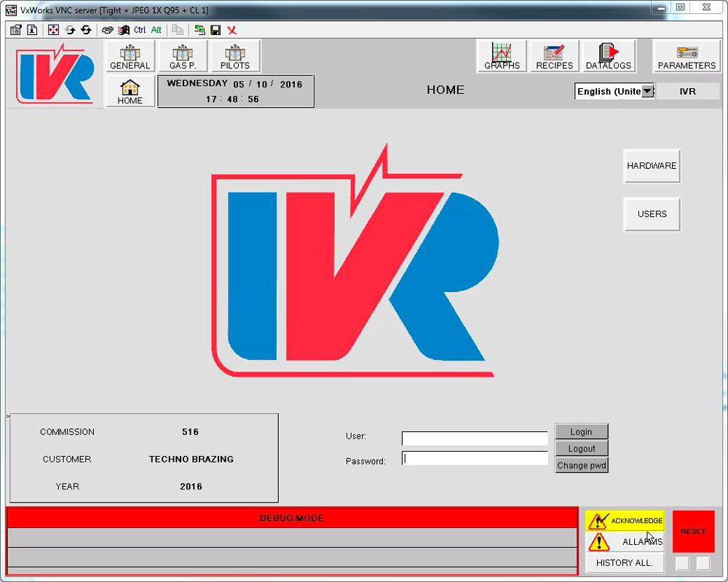Disconnect using the red X toolbar icon

[232, 30]
